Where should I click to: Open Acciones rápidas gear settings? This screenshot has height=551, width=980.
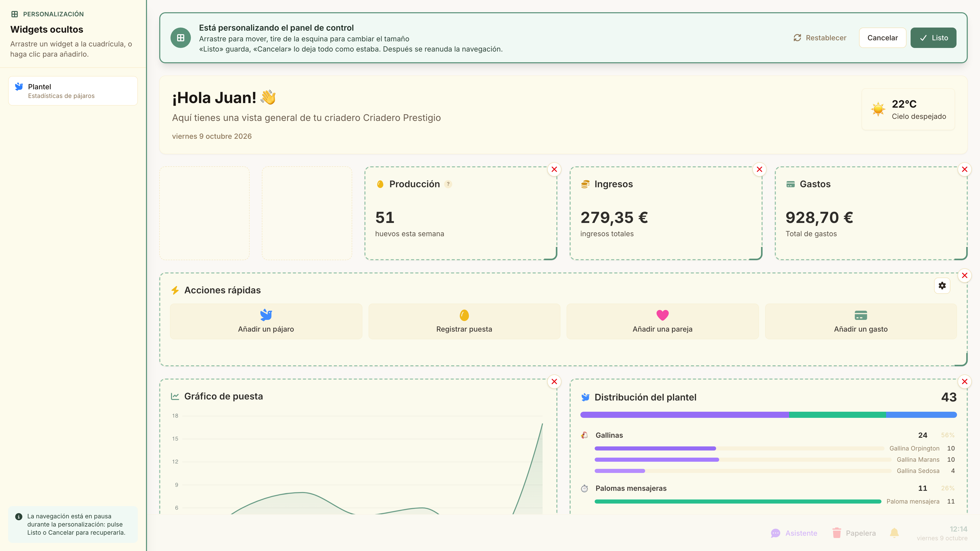942,286
